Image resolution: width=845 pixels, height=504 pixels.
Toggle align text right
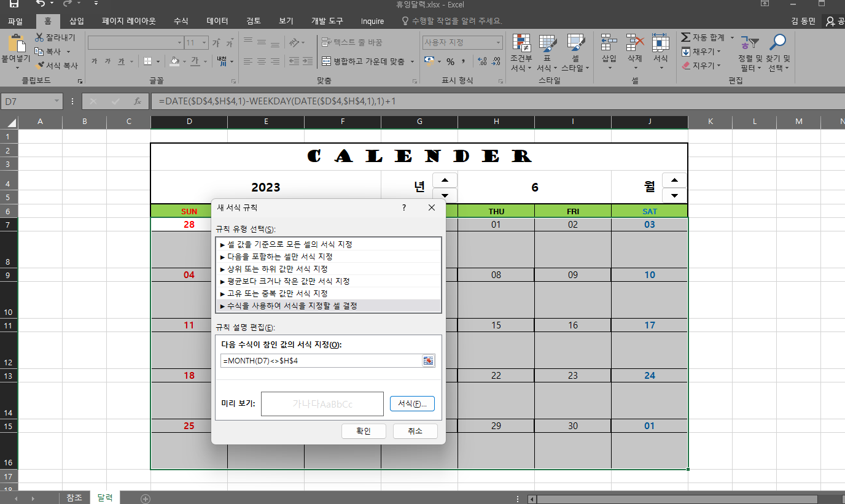pyautogui.click(x=276, y=61)
